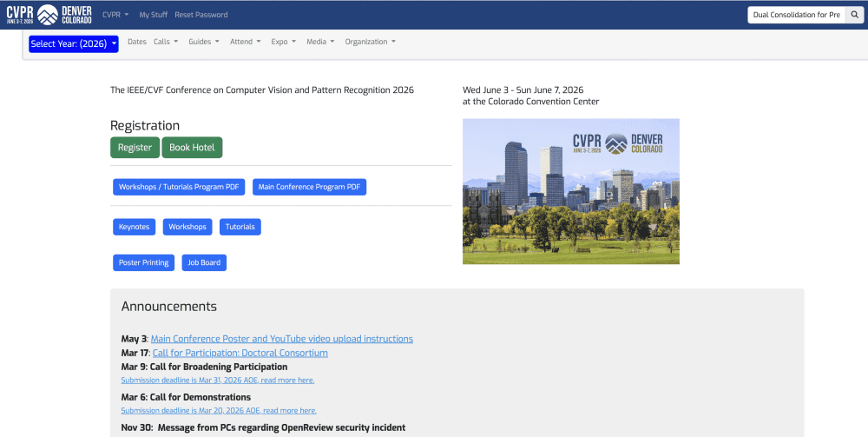Click the Tutorials button

pyautogui.click(x=240, y=227)
